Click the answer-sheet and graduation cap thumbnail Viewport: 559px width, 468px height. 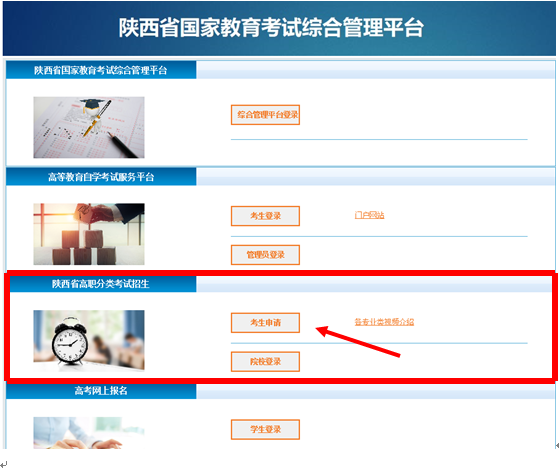pyautogui.click(x=89, y=127)
